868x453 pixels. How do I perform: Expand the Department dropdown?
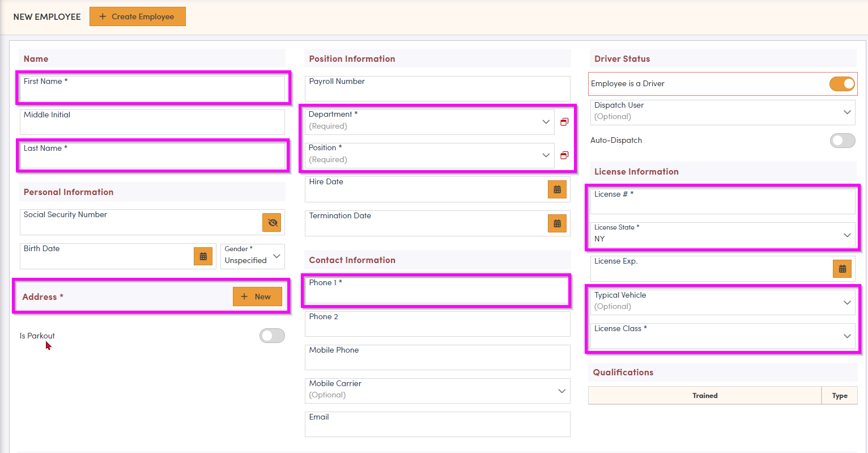click(x=546, y=122)
